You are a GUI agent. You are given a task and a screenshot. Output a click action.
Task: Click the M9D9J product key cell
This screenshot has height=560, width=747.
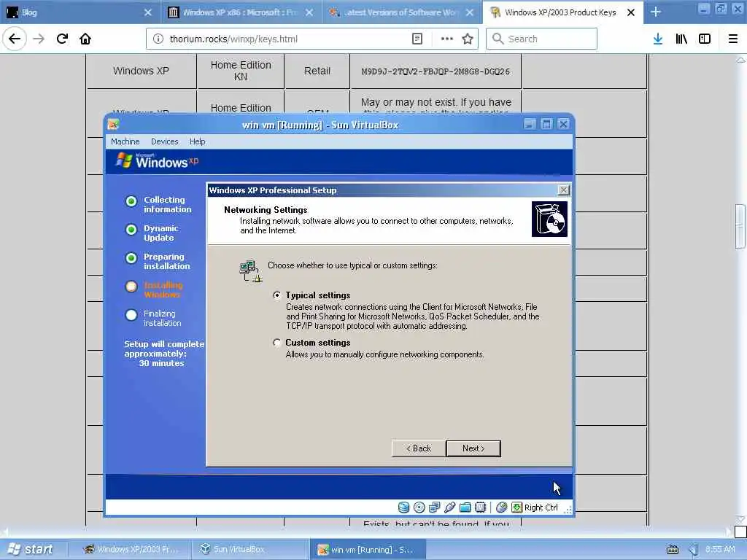click(436, 71)
